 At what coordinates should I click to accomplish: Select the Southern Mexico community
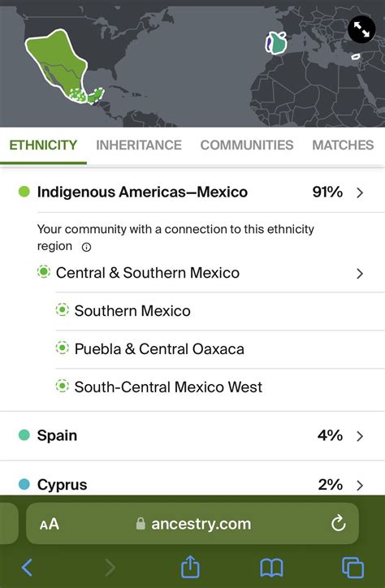coord(220,311)
